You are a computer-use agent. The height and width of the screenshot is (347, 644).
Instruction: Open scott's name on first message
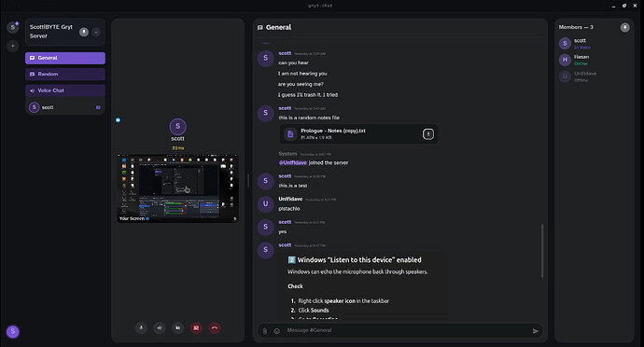285,53
